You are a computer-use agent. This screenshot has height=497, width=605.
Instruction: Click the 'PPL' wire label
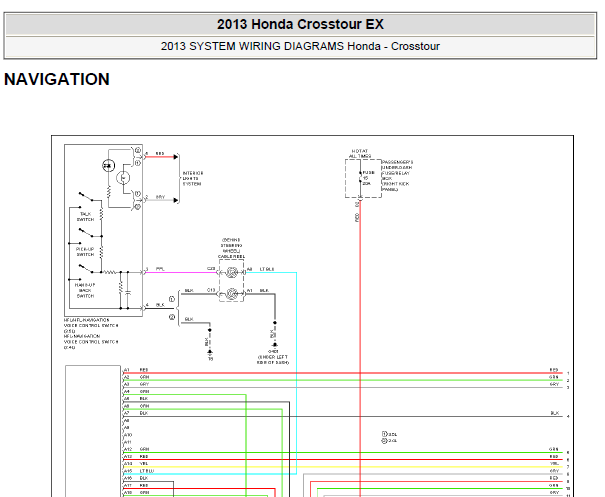point(160,269)
